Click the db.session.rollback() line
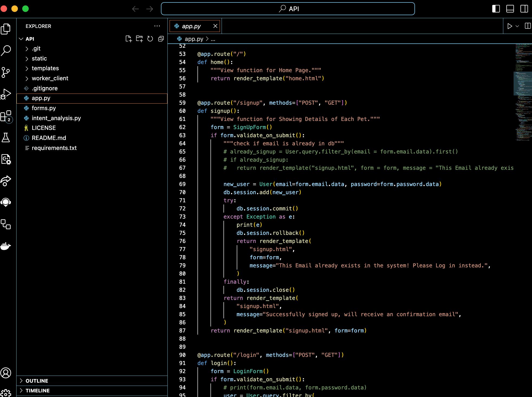 click(x=270, y=233)
